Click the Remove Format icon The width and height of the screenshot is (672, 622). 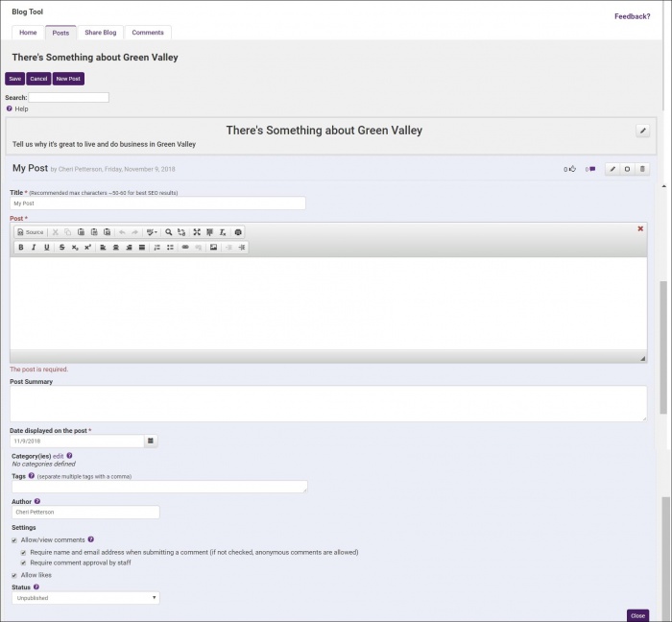click(223, 232)
